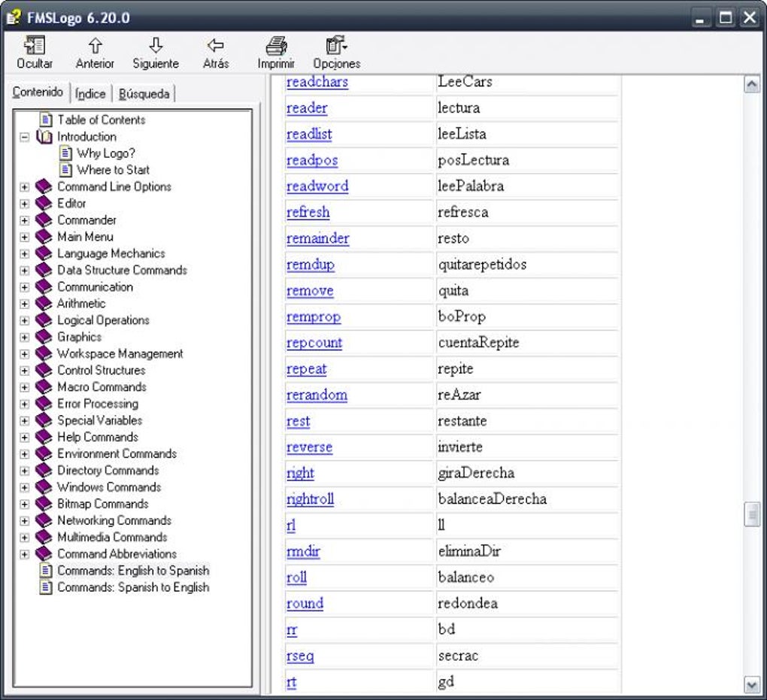Open the remprop command link
Viewport: 767px width, 700px height.
(314, 317)
